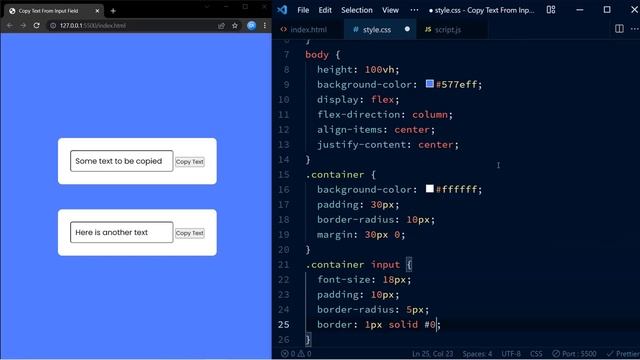
Task: Click the VS Code logo icon
Action: click(282, 10)
